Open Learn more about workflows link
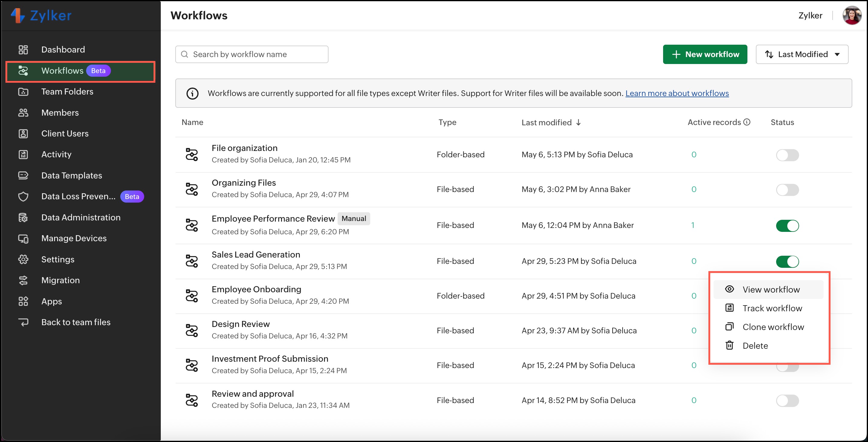Viewport: 868px width, 442px height. (677, 93)
